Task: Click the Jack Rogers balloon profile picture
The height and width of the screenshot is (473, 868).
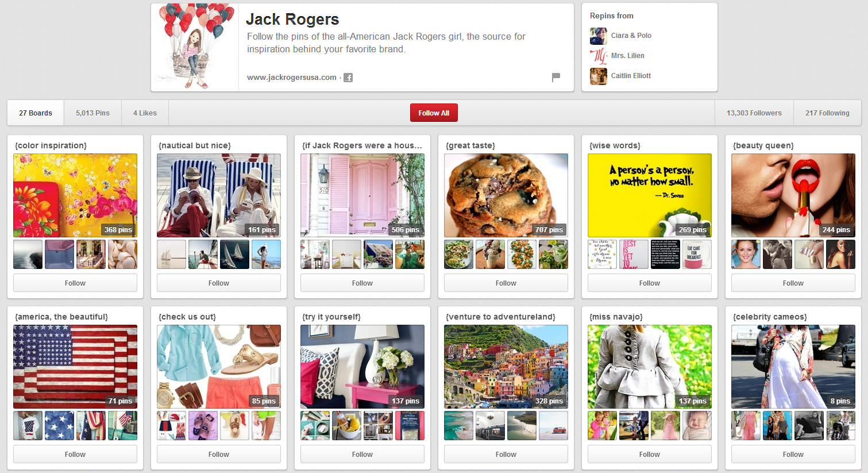Action: coord(195,47)
